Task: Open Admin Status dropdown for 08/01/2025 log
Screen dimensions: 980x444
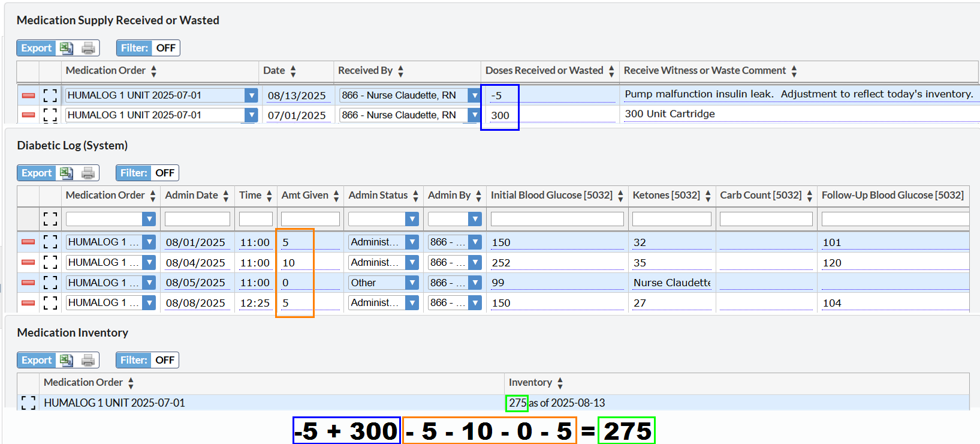Action: pyautogui.click(x=412, y=242)
